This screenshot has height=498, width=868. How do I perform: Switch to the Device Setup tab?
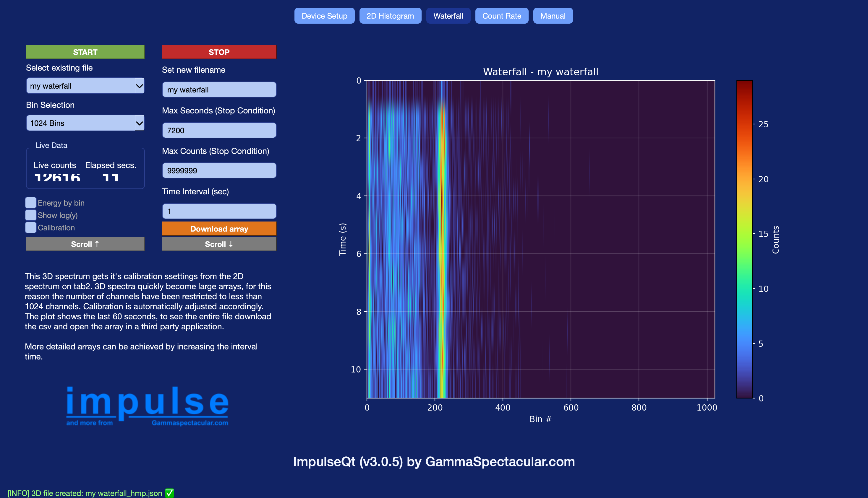coord(324,16)
